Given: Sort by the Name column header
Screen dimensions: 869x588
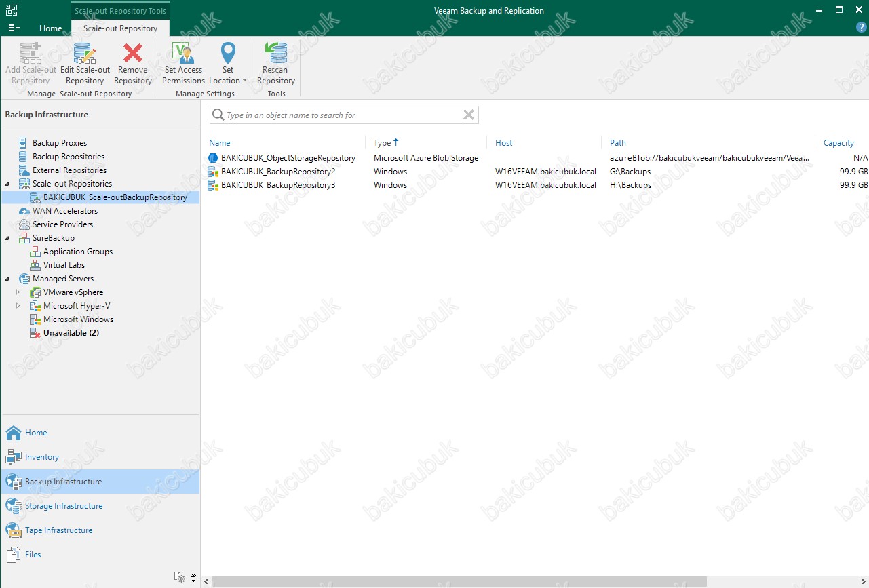Looking at the screenshot, I should 220,143.
